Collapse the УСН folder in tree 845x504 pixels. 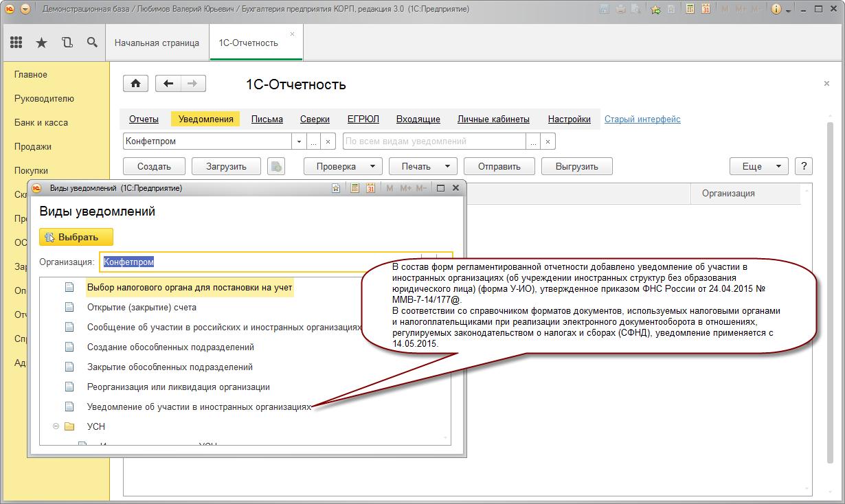click(56, 426)
